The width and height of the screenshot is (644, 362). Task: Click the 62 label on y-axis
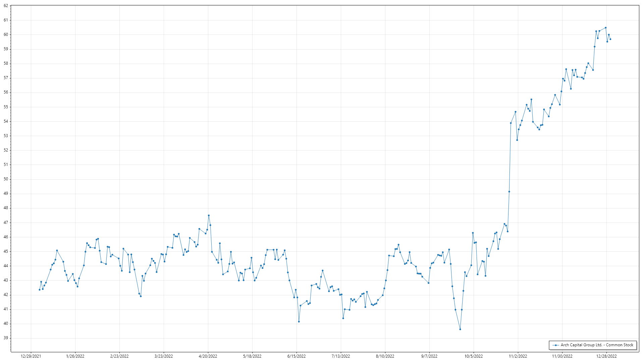6,6
